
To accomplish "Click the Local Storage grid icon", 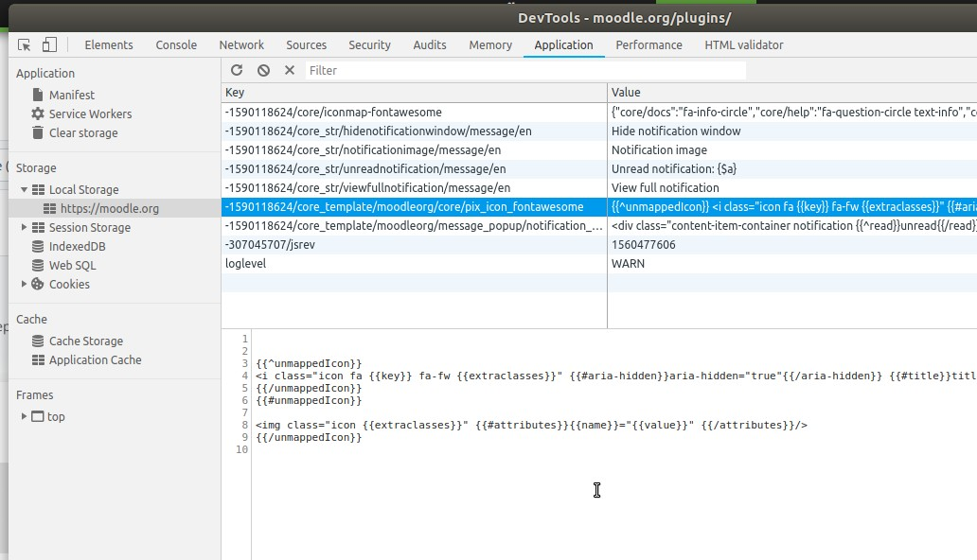I will click(x=38, y=189).
